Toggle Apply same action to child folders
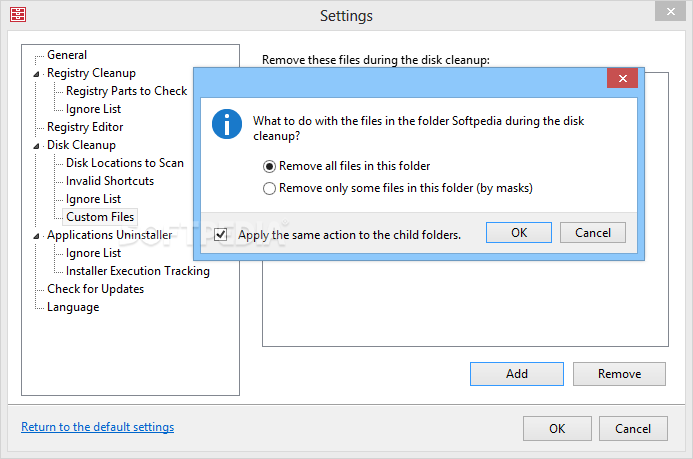The height and width of the screenshot is (459, 693). click(221, 235)
